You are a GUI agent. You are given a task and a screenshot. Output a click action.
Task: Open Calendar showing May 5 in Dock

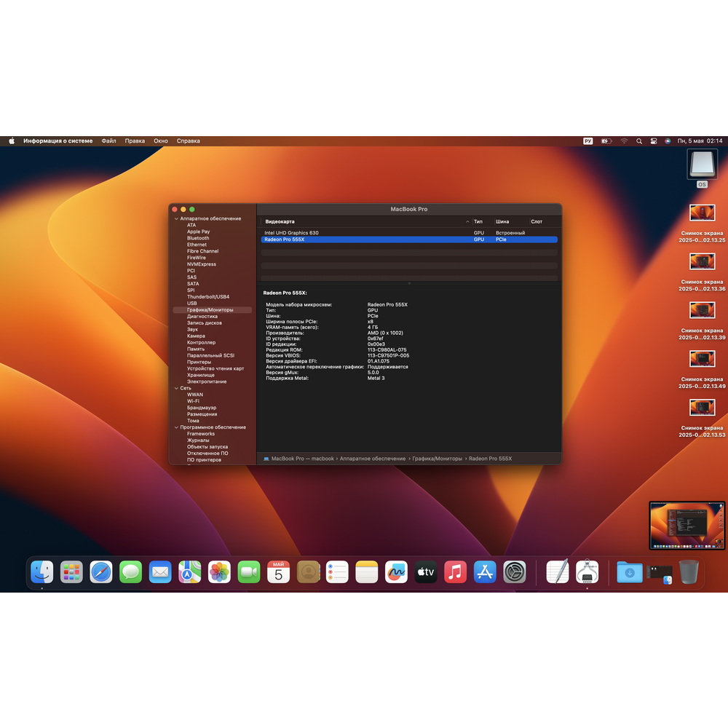tap(278, 572)
